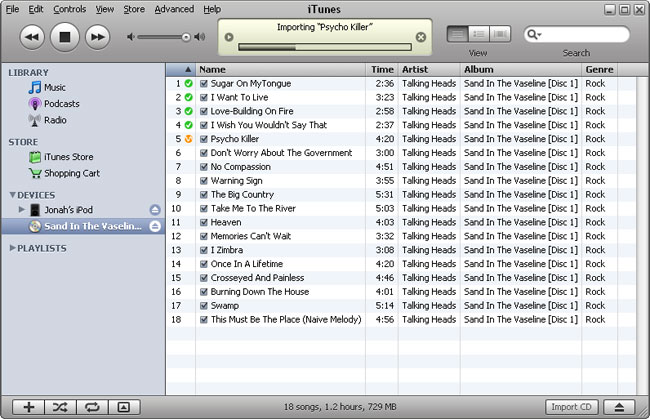Switch to album grouped view

[x=479, y=34]
